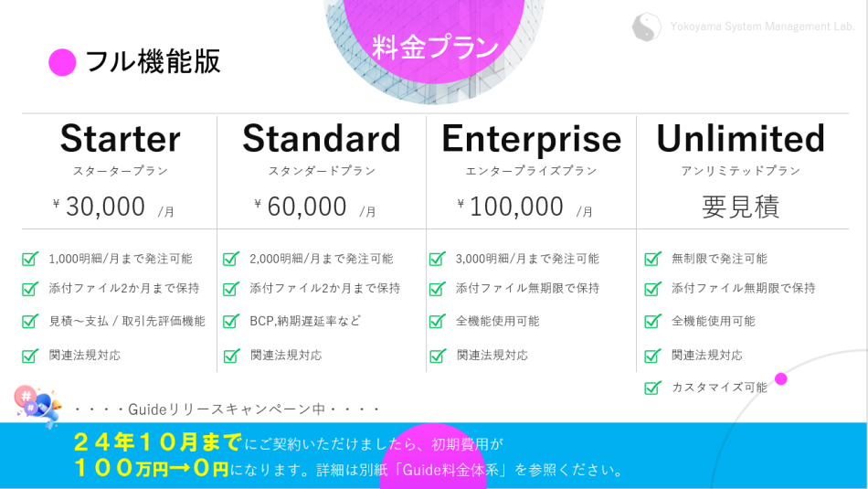
Task: Select the Starter plan heading
Action: tap(120, 139)
